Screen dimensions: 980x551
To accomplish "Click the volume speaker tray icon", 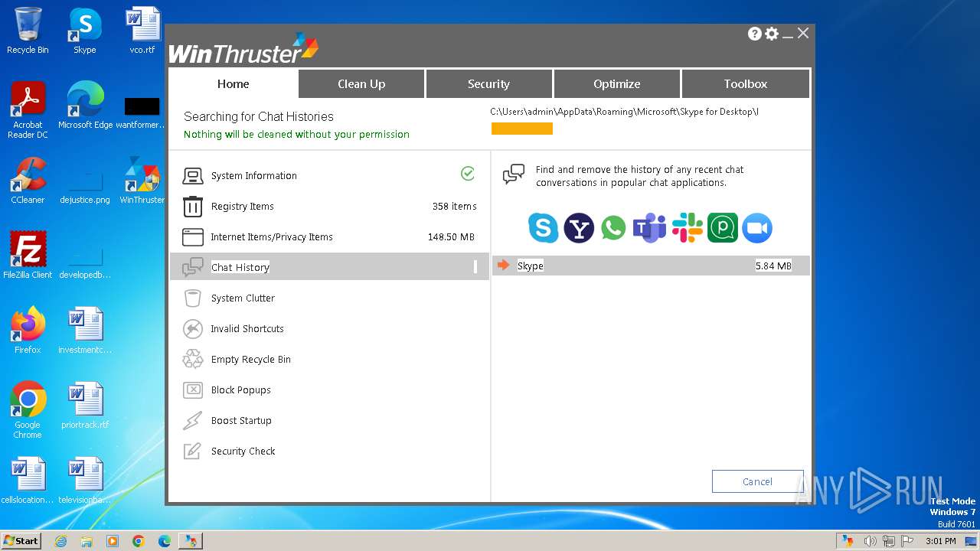I will click(x=870, y=541).
